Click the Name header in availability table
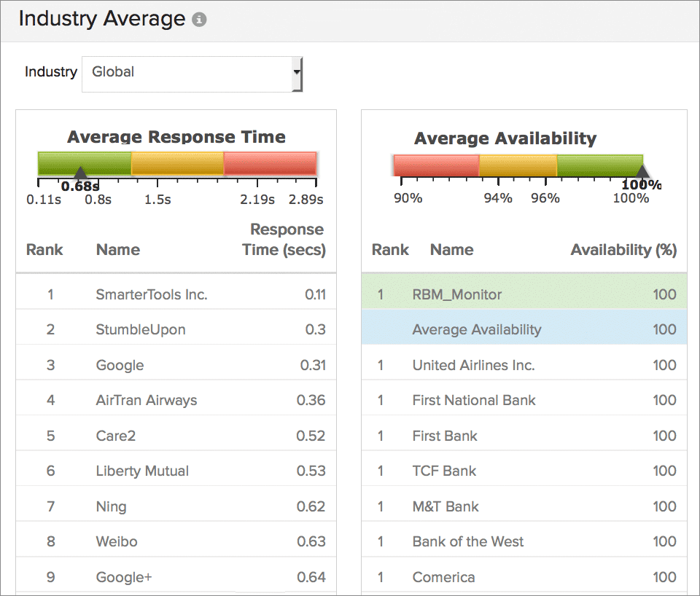Image resolution: width=700 pixels, height=596 pixels. coord(451,250)
